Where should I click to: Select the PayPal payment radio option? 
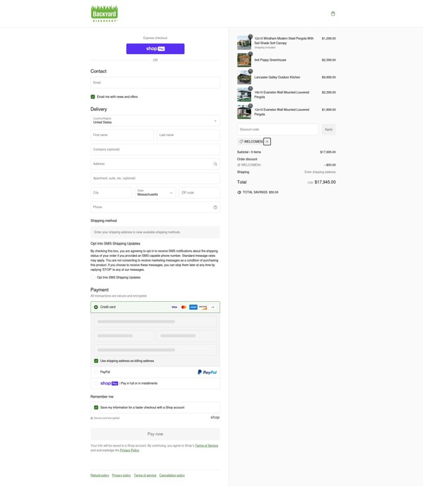pyautogui.click(x=96, y=372)
